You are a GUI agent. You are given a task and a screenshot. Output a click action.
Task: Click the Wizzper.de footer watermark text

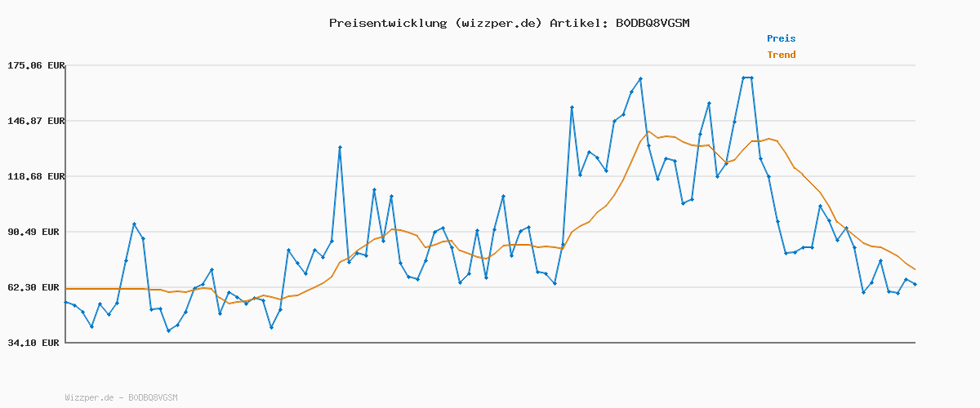89,397
